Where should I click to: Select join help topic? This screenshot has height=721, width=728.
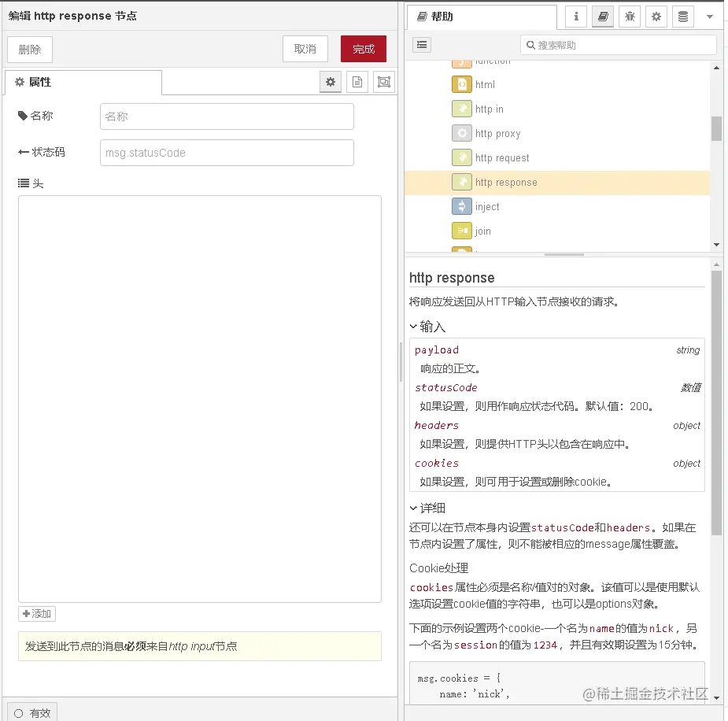[x=483, y=231]
